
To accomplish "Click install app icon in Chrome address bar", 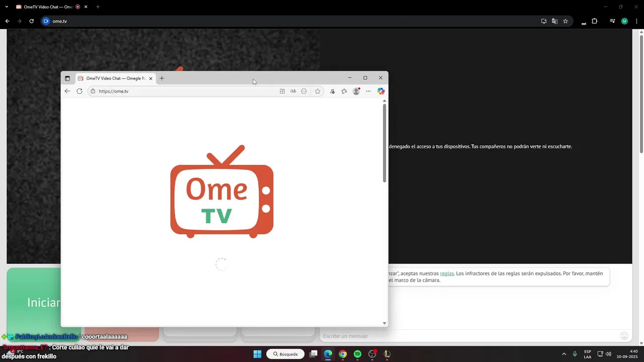I will [x=544, y=21].
